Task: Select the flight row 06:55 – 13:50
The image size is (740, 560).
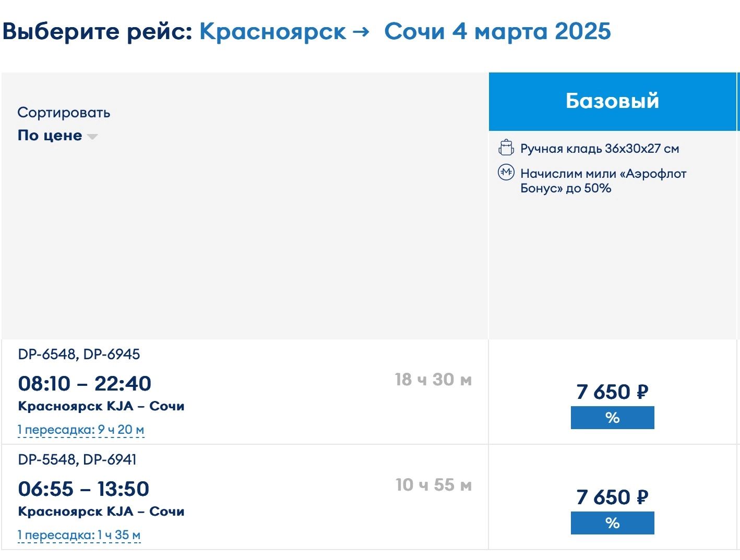Action: tap(245, 497)
